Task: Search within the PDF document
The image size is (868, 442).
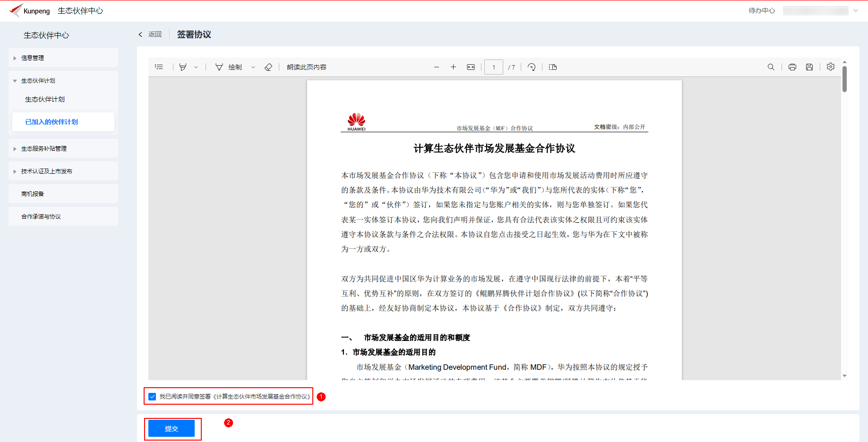Action: 771,67
